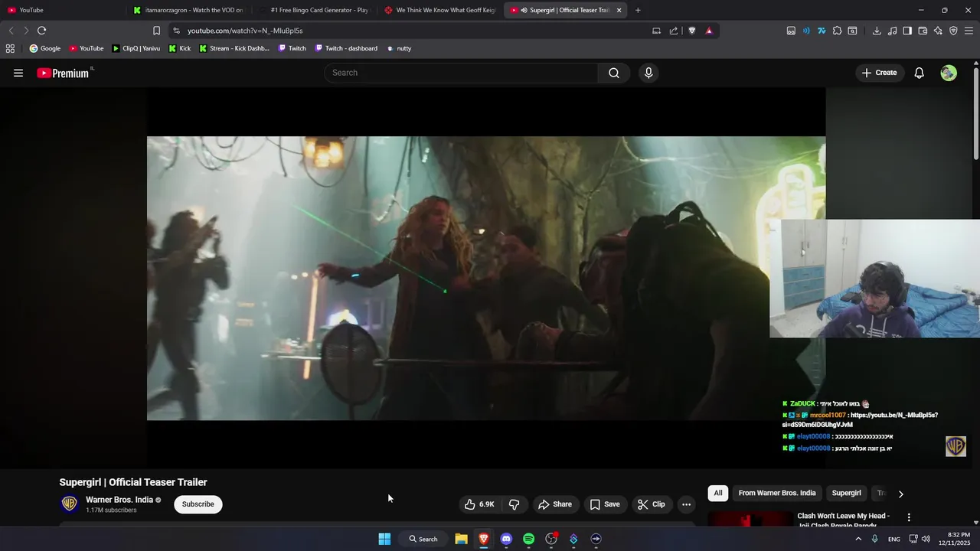This screenshot has width=980, height=551.
Task: Select the Supergirl filter chip
Action: point(846,494)
